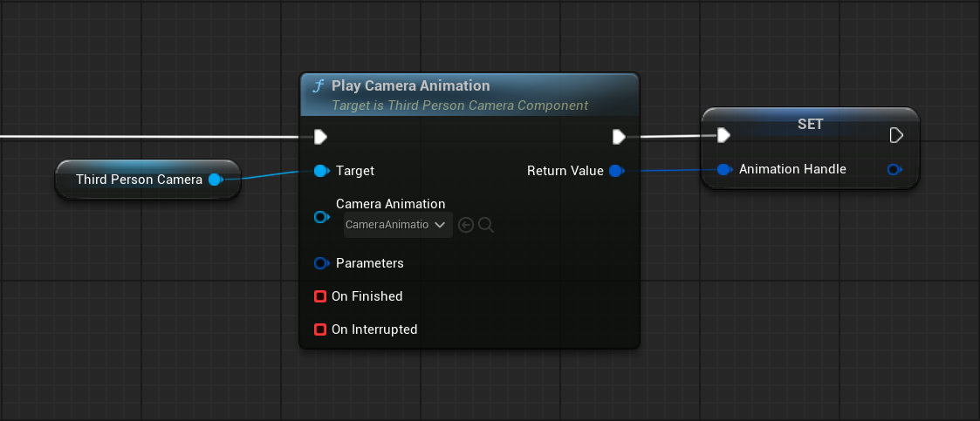Select the Target input pin
Screen dimensions: 980x421
[x=320, y=171]
